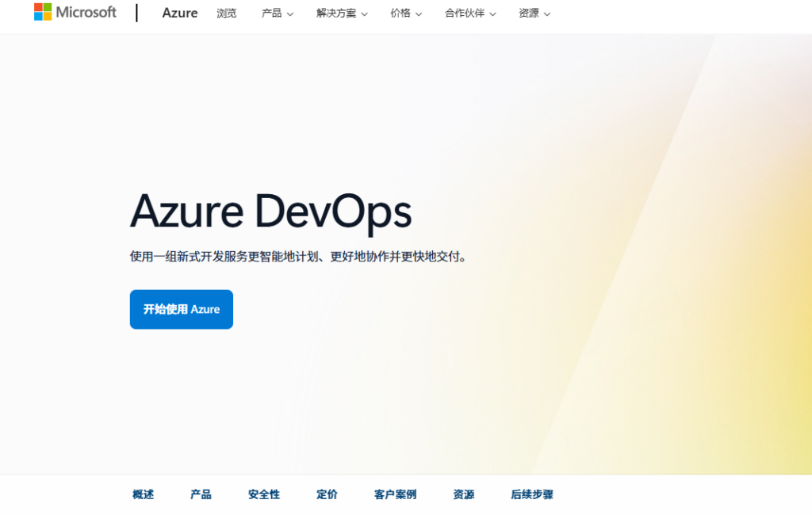Expand the 解决方案 dropdown menu
The image size is (812, 515).
pos(342,13)
